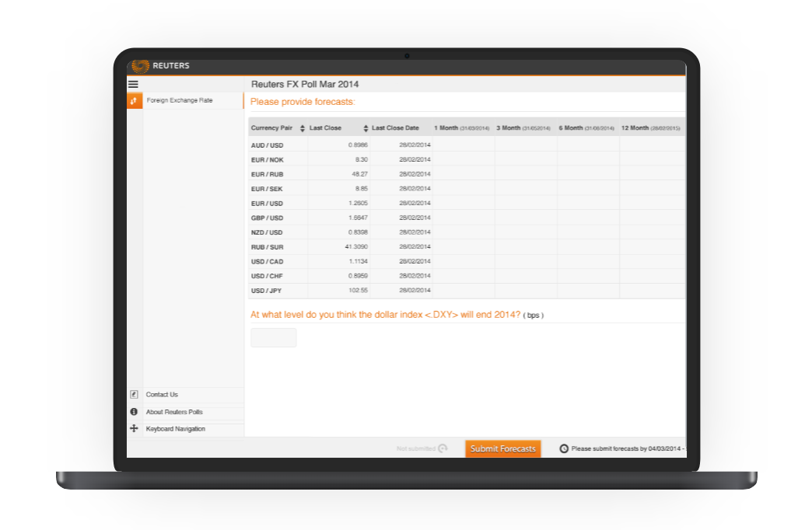Select the EUR / NOK row label

(268, 160)
